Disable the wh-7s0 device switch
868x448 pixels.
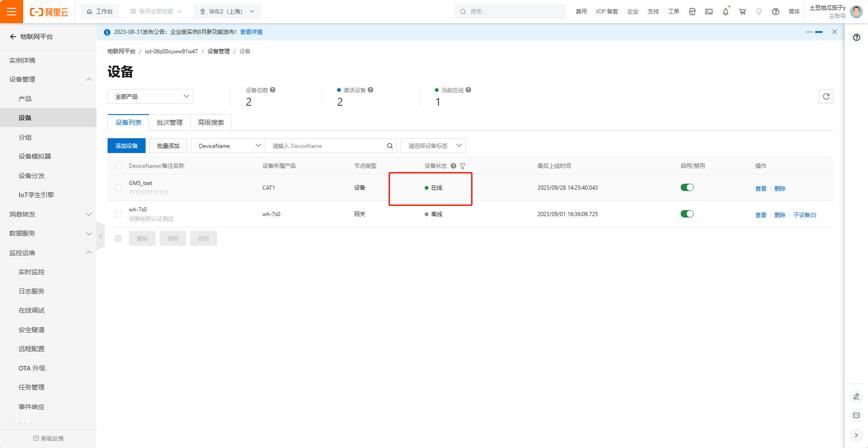[x=687, y=214]
